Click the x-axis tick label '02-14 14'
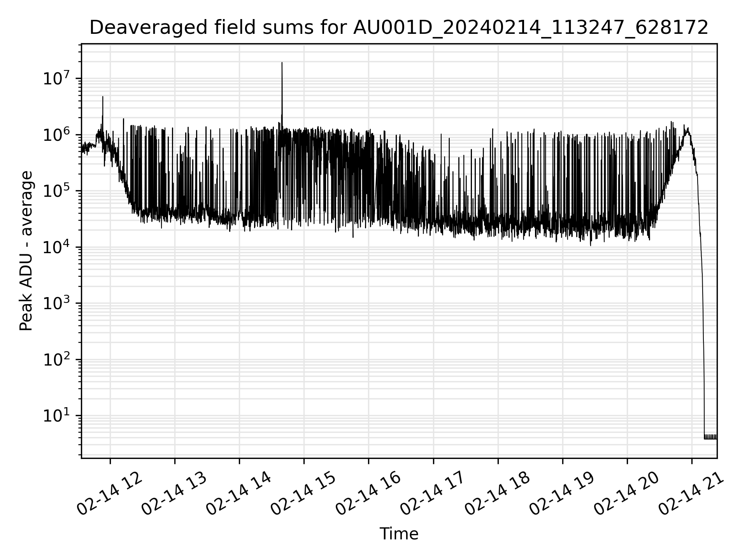The height and width of the screenshot is (560, 747). [x=239, y=494]
